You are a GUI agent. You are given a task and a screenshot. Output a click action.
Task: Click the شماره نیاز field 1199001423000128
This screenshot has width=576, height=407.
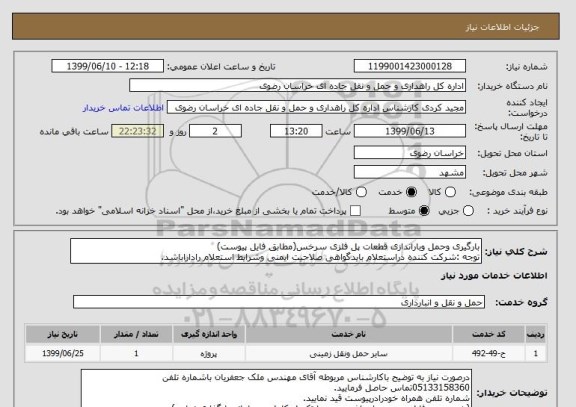tap(410, 66)
